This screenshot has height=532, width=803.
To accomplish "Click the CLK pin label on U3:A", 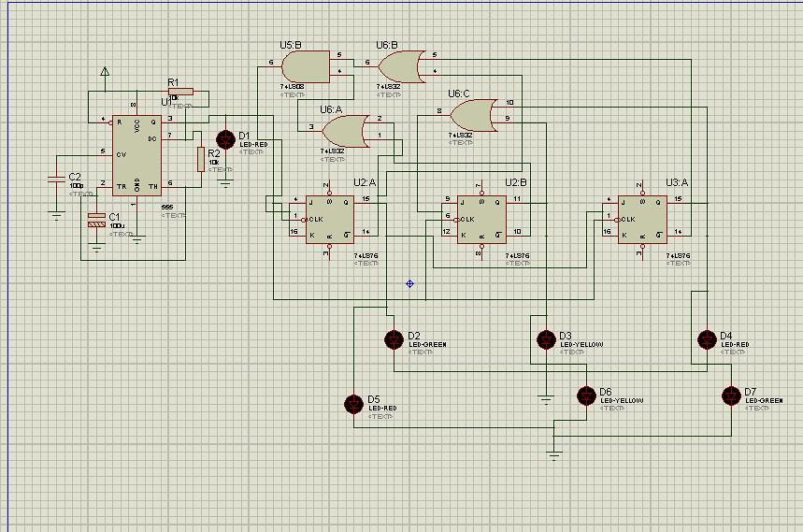I will (628, 219).
